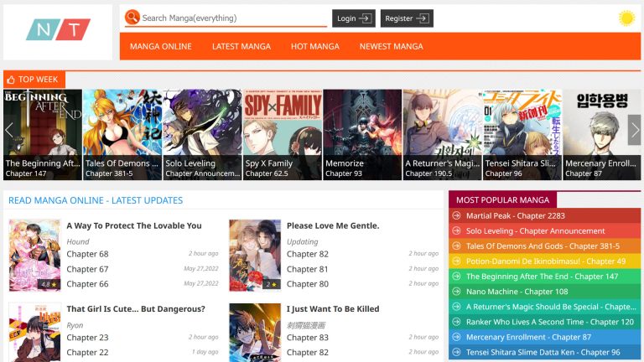
Task: Open That Girl Is Cute... But Dangerous? title
Action: [x=136, y=309]
